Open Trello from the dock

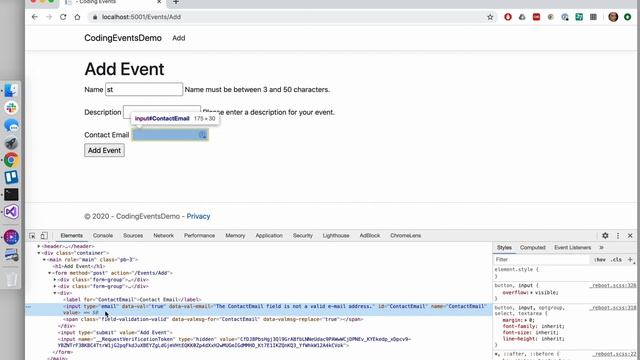tap(11, 177)
